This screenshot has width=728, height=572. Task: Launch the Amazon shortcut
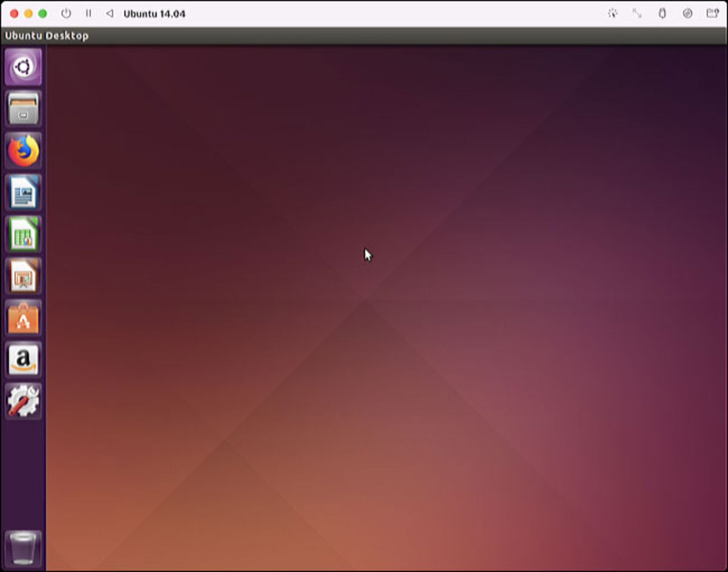coord(22,359)
